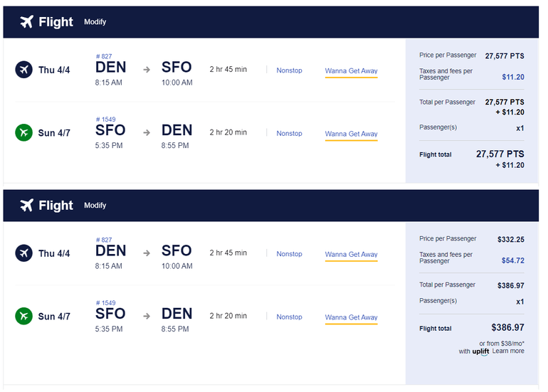Open Wanna Get Away fare for the SFO to DEN points flight
The height and width of the screenshot is (392, 548).
[x=351, y=134]
